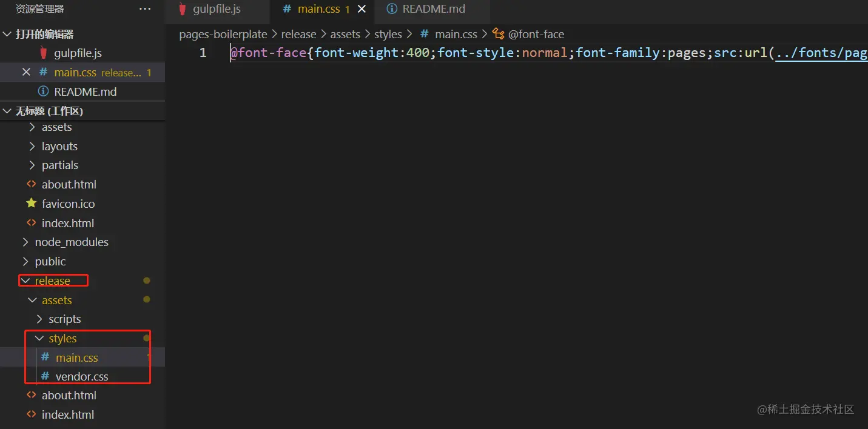Open main.css in the styles folder
Image resolution: width=868 pixels, height=429 pixels.
pyautogui.click(x=76, y=358)
